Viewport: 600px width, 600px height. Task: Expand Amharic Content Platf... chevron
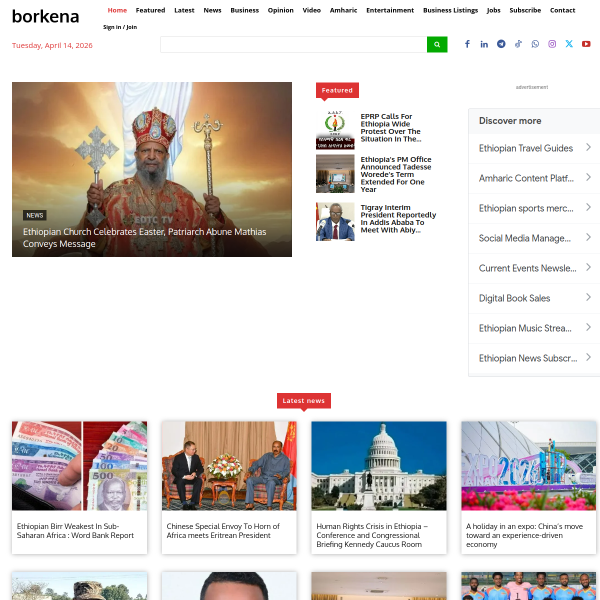pyautogui.click(x=588, y=177)
